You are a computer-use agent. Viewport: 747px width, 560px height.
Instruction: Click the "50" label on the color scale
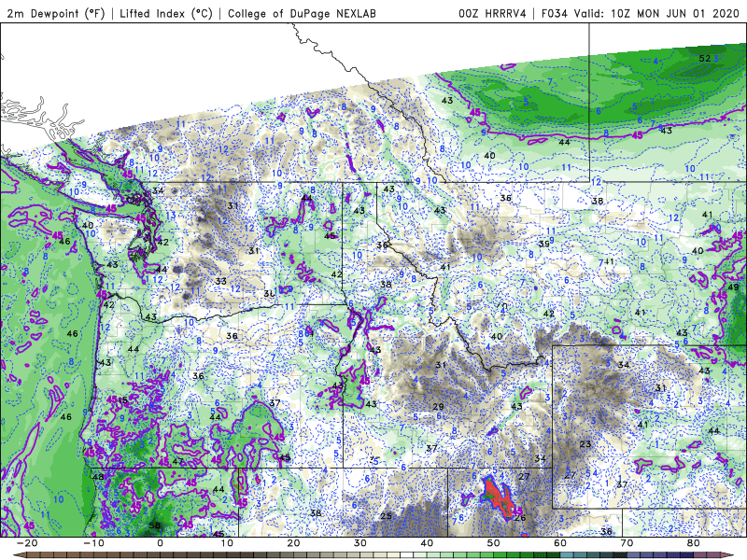tap(494, 543)
